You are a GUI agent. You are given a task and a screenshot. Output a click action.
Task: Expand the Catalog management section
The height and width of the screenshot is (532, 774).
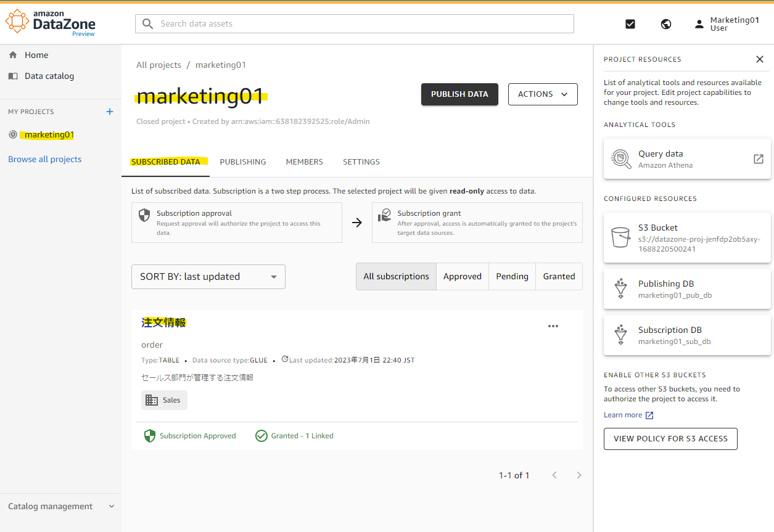tap(60, 506)
